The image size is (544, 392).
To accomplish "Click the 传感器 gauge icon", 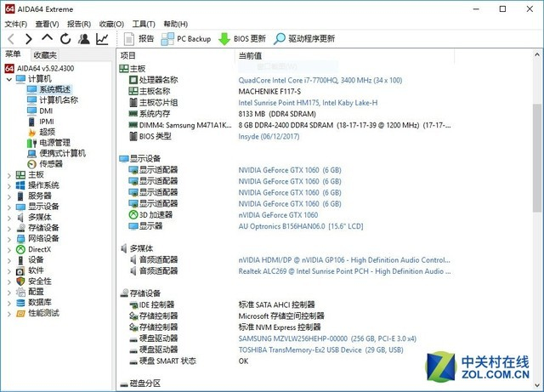I will click(x=31, y=164).
